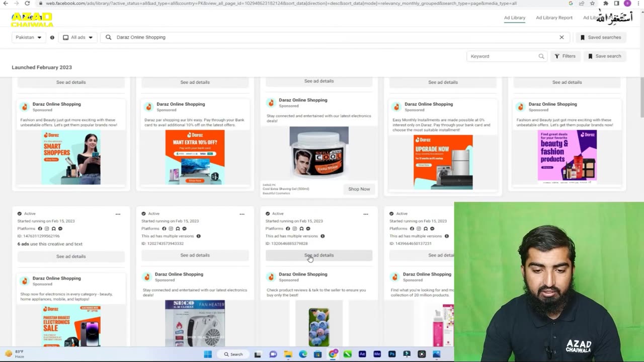The width and height of the screenshot is (644, 362).
Task: Open the browser extensions puzzle icon
Action: 605,3
